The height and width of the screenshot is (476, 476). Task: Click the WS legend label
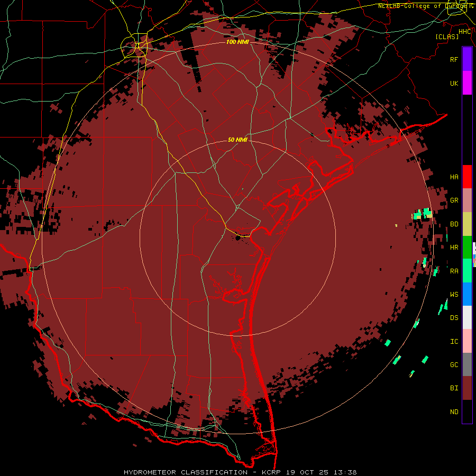pos(454,295)
